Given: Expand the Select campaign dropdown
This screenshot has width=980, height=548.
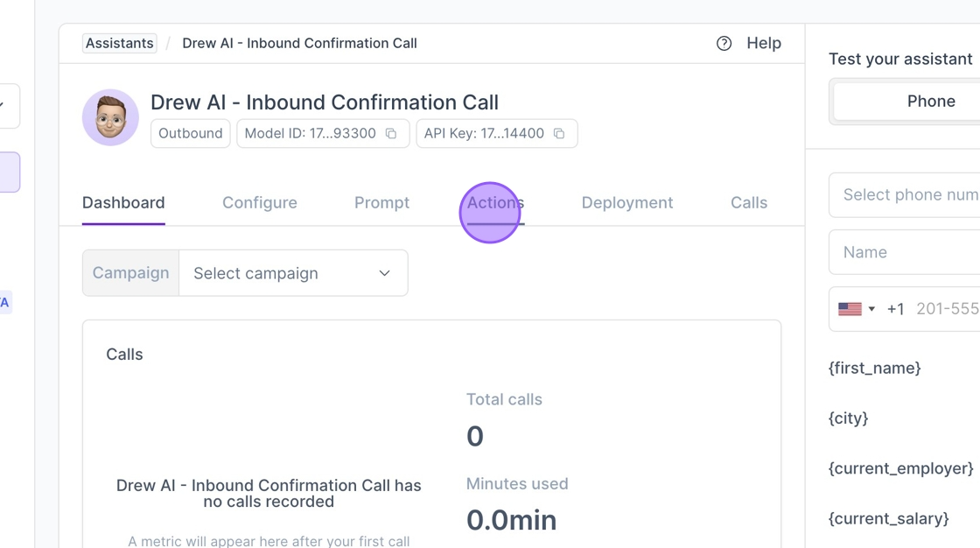Looking at the screenshot, I should coord(293,273).
